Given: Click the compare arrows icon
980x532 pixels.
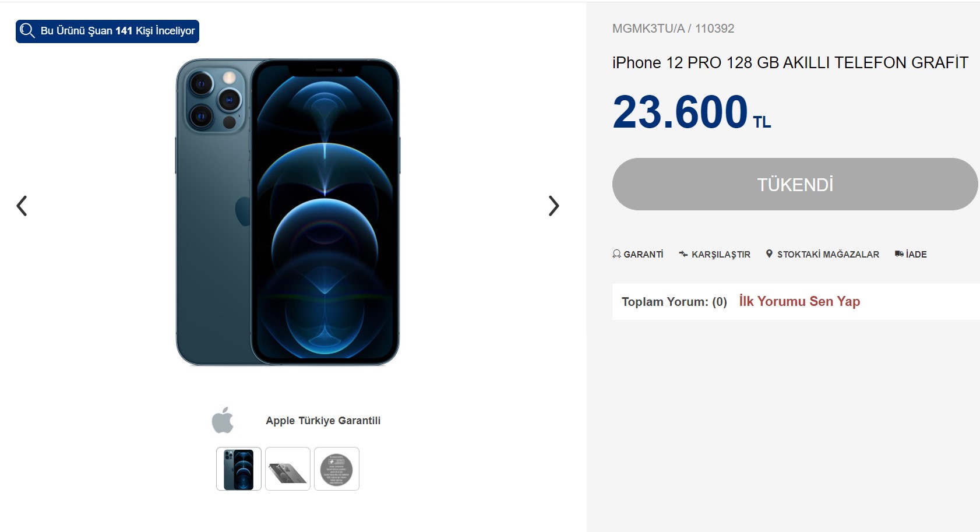Looking at the screenshot, I should tap(683, 254).
